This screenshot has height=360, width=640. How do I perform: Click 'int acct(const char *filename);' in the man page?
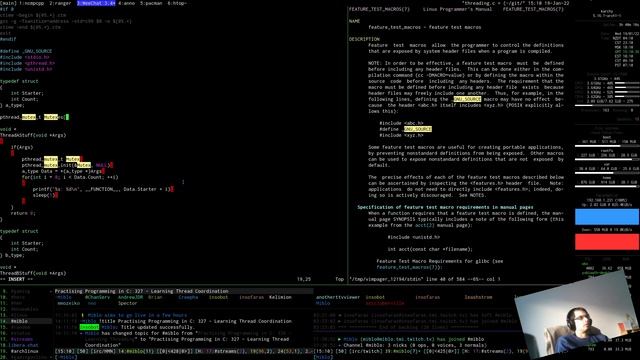click(430, 249)
